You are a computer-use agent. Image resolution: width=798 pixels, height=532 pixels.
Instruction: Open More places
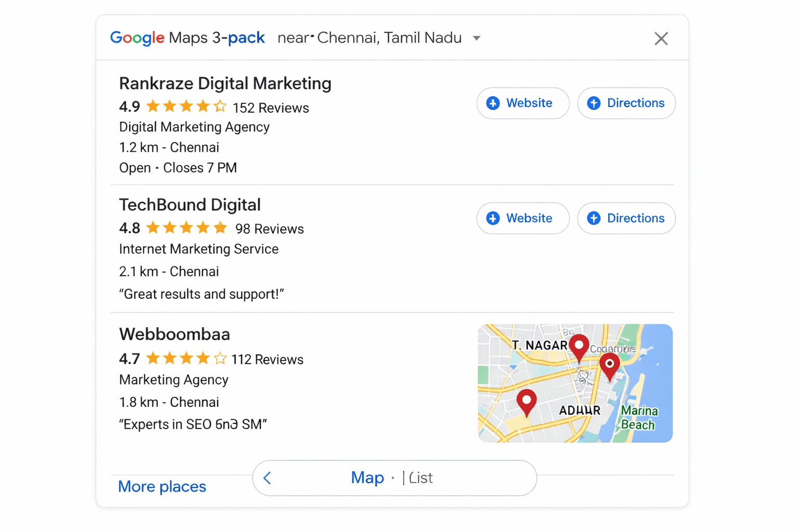pyautogui.click(x=162, y=487)
